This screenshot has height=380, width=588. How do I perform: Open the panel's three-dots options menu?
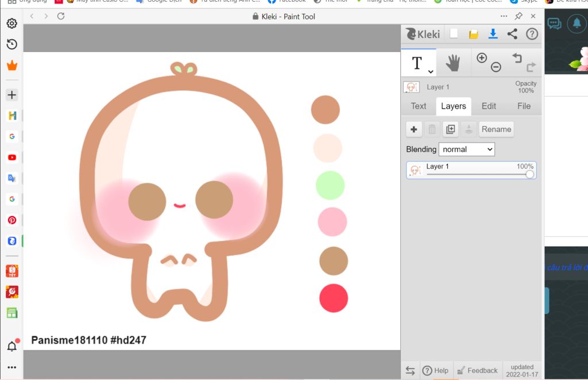coord(504,16)
